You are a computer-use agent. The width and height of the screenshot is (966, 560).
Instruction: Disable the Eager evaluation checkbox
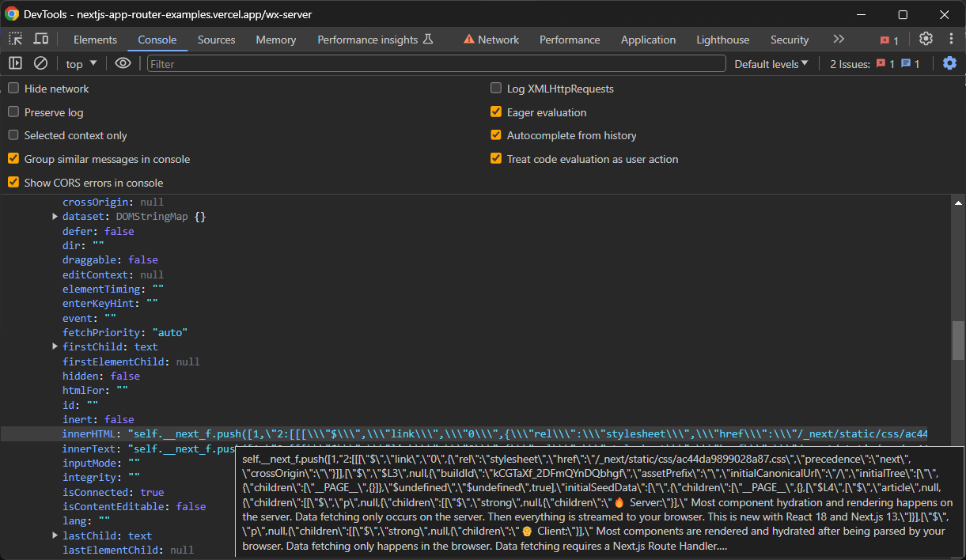click(496, 112)
